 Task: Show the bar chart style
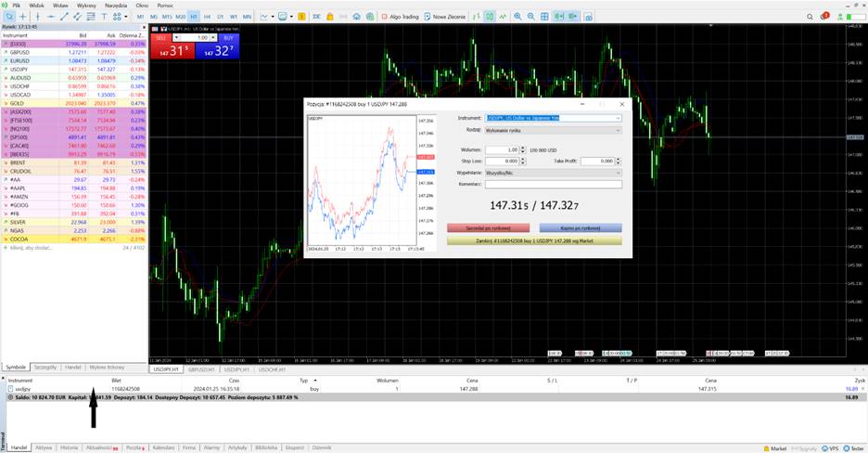(x=476, y=17)
